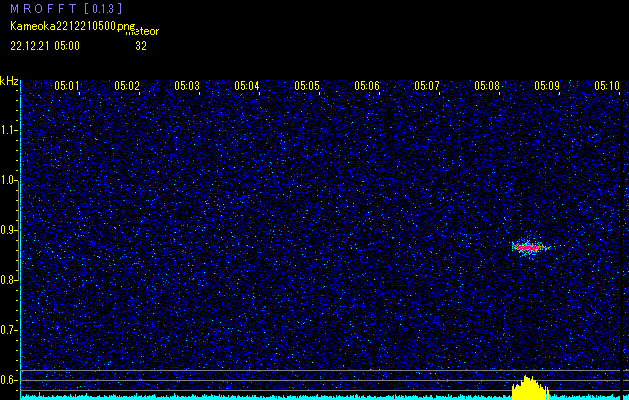
Task: Click the 05:07 time marker
Action: point(427,85)
